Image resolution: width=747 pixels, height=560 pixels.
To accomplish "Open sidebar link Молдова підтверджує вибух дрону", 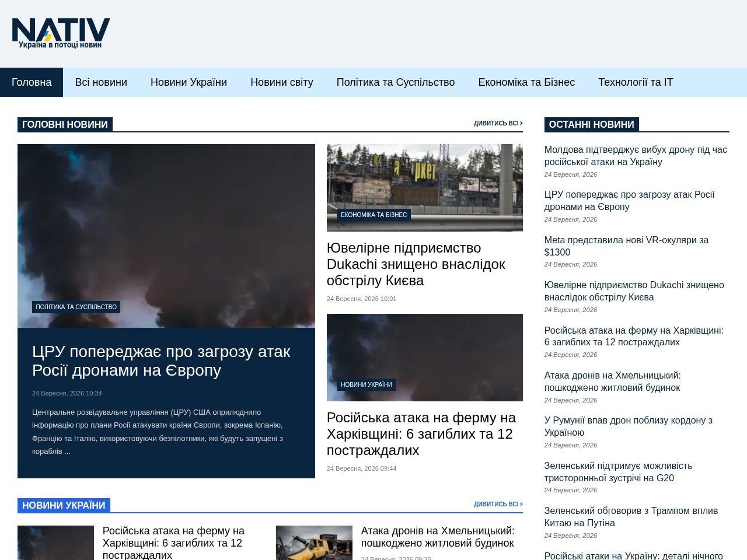I will click(x=636, y=156).
